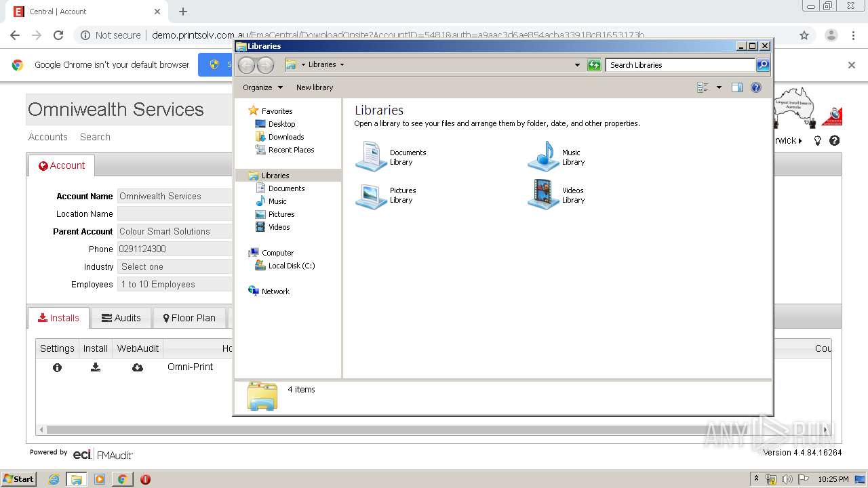Open the Industry Select one dropdown
868x488 pixels.
174,267
